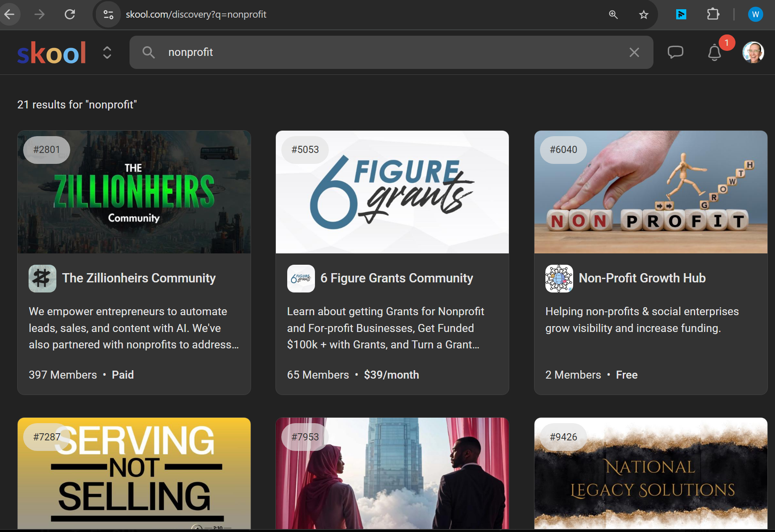This screenshot has width=775, height=532.
Task: Open site permissions from the address bar icon
Action: 108,14
